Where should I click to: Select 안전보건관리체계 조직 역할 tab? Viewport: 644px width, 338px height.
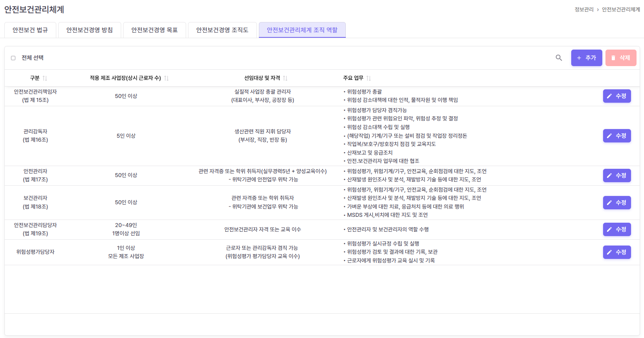pyautogui.click(x=302, y=30)
